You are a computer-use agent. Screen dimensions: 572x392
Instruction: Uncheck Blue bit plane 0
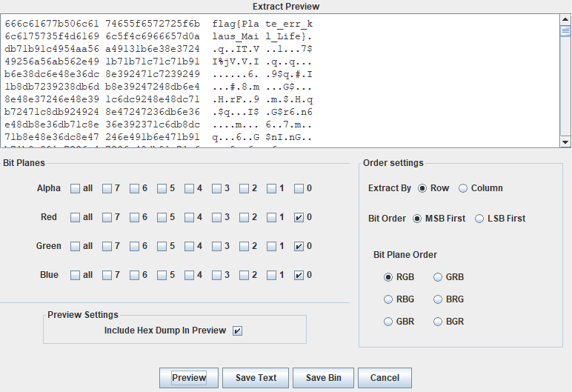[x=299, y=275]
